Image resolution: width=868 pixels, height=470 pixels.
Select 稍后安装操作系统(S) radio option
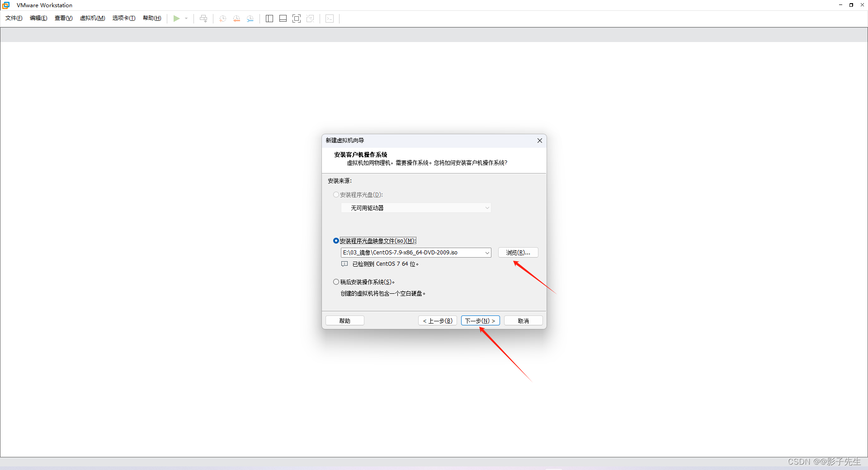pos(336,282)
